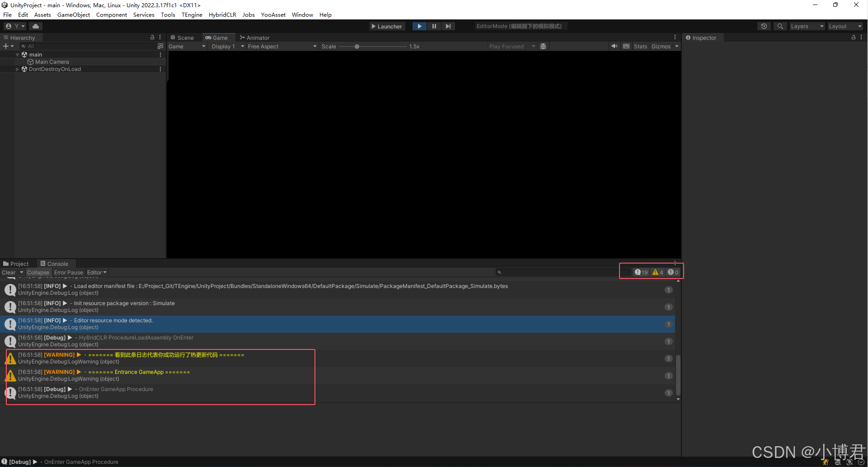The height and width of the screenshot is (467, 868).
Task: Toggle the Hierarchy panel lock icon
Action: tap(153, 37)
